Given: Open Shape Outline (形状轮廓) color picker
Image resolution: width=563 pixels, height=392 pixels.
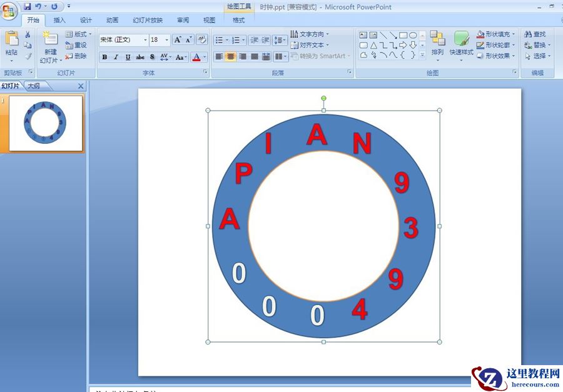Looking at the screenshot, I should click(496, 45).
